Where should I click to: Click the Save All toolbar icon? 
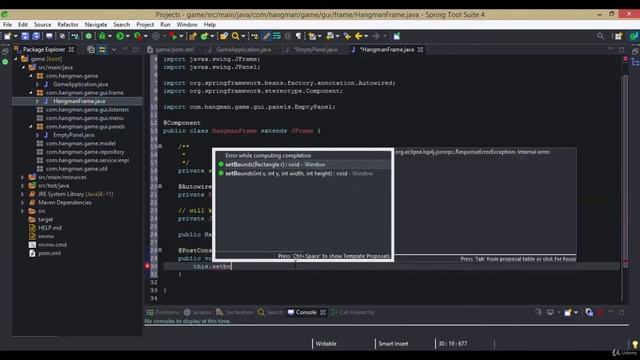point(36,36)
